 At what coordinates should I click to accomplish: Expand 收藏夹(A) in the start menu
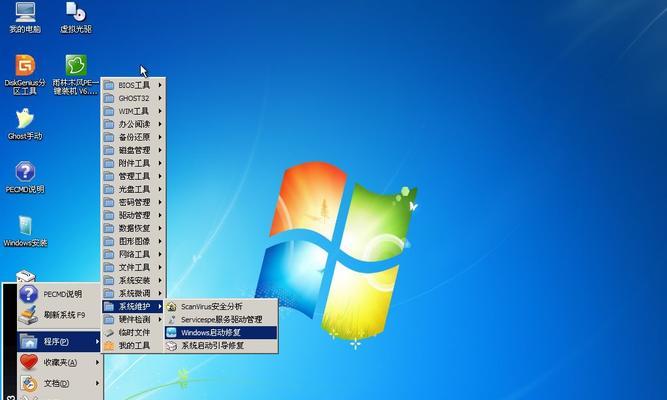59,362
